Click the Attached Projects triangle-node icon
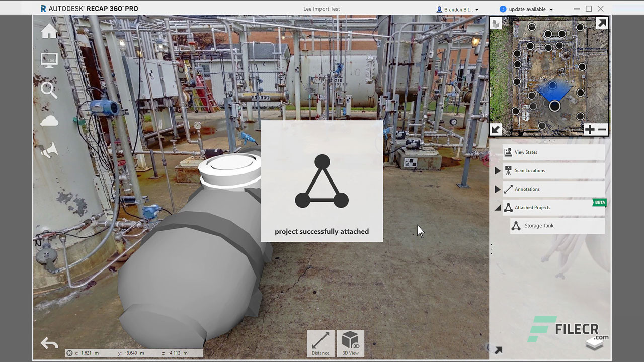Image resolution: width=644 pixels, height=362 pixels. point(508,208)
